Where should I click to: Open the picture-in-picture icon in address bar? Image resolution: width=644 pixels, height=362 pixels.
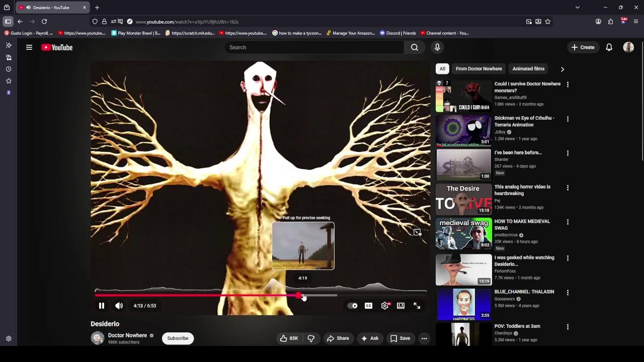pyautogui.click(x=529, y=22)
